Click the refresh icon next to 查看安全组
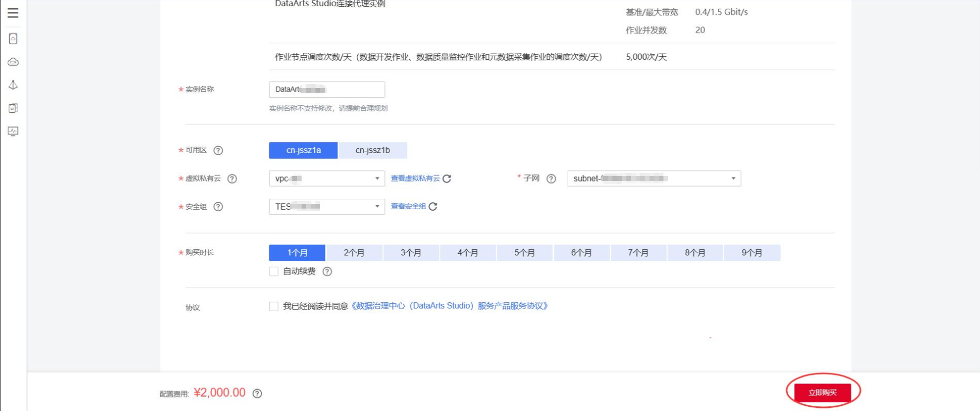The width and height of the screenshot is (980, 411). pos(433,207)
